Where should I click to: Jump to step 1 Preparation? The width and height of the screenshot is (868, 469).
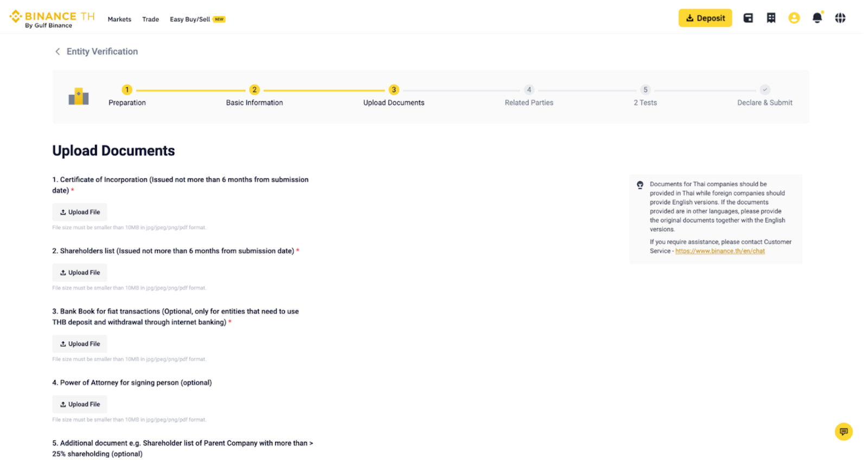tap(127, 90)
